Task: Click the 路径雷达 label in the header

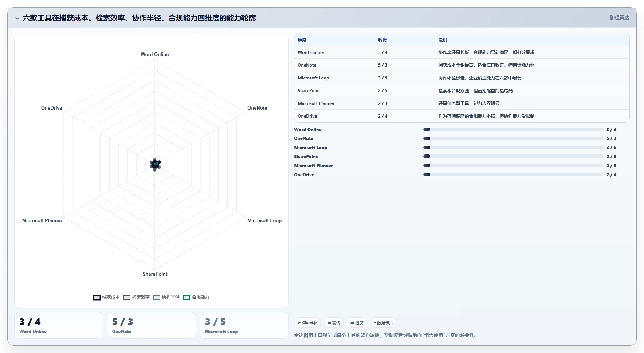Action: 619,17
